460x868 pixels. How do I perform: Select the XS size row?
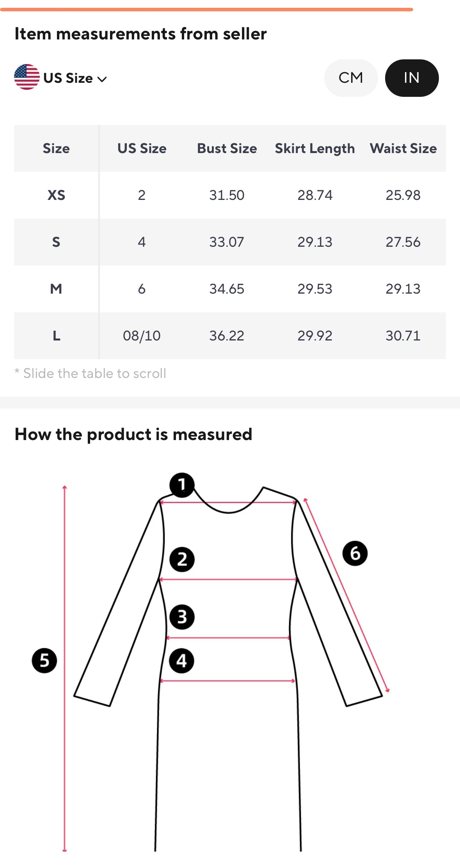tap(230, 195)
